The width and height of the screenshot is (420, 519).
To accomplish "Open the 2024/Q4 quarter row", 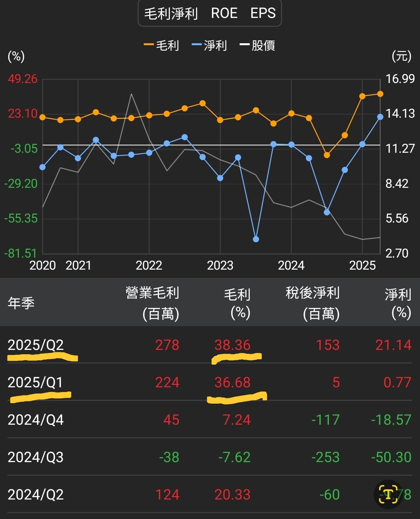I will (35, 420).
